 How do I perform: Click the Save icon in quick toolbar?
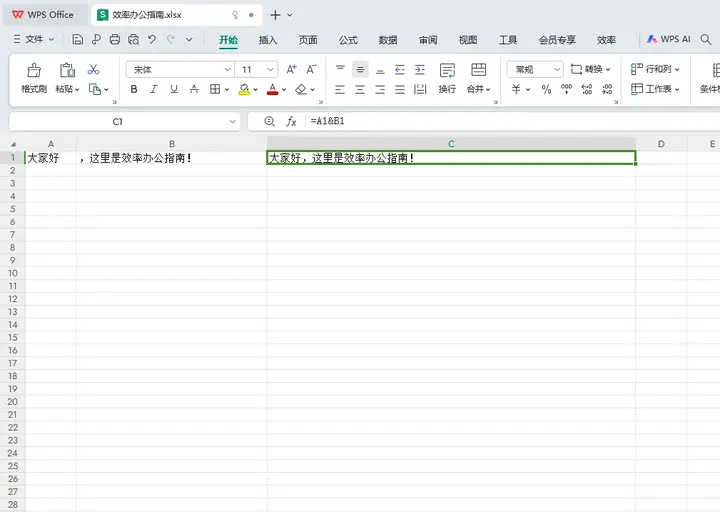click(x=78, y=40)
